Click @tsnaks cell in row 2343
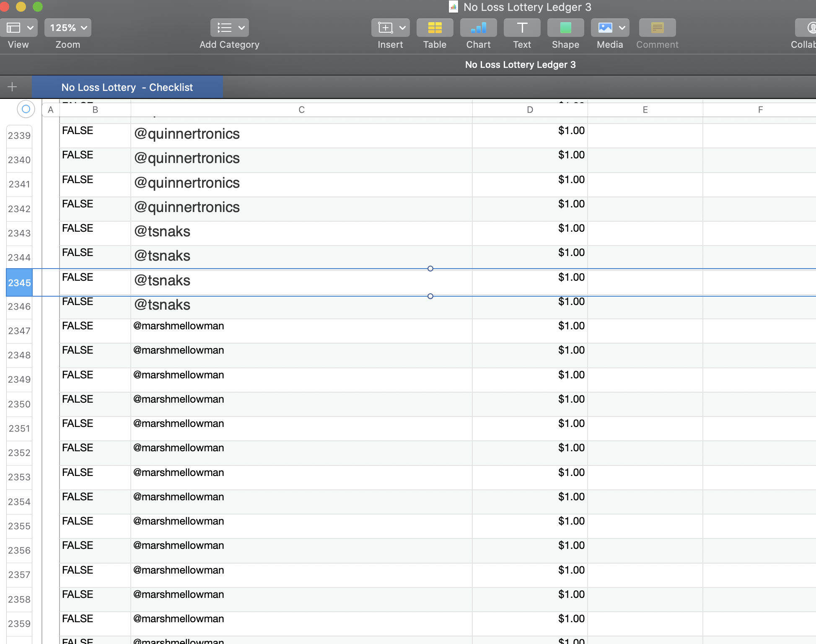Viewport: 816px width, 644px height. pos(301,233)
